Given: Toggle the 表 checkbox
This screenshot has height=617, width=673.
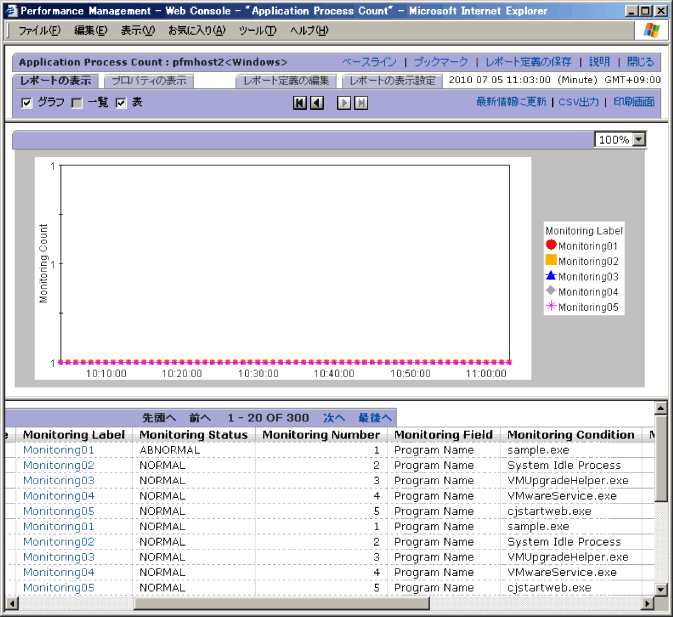Looking at the screenshot, I should [x=121, y=103].
